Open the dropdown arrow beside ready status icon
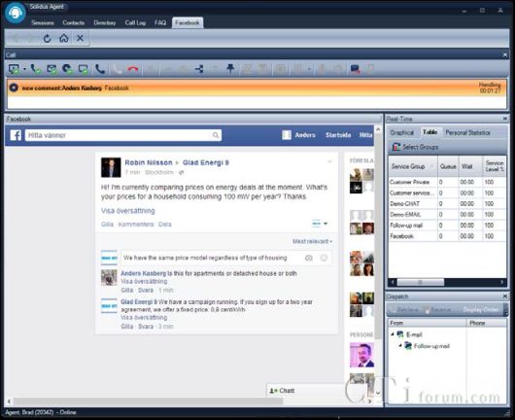 tap(24, 69)
